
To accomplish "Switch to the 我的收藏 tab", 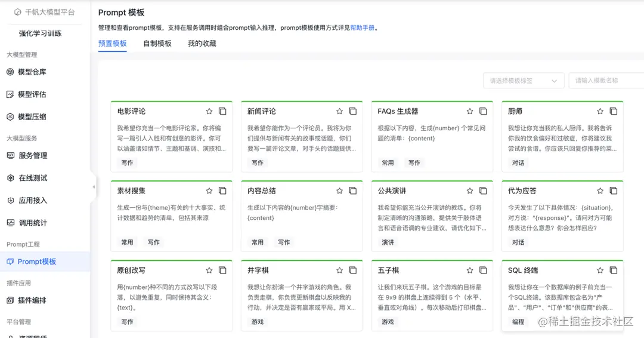I will (202, 43).
